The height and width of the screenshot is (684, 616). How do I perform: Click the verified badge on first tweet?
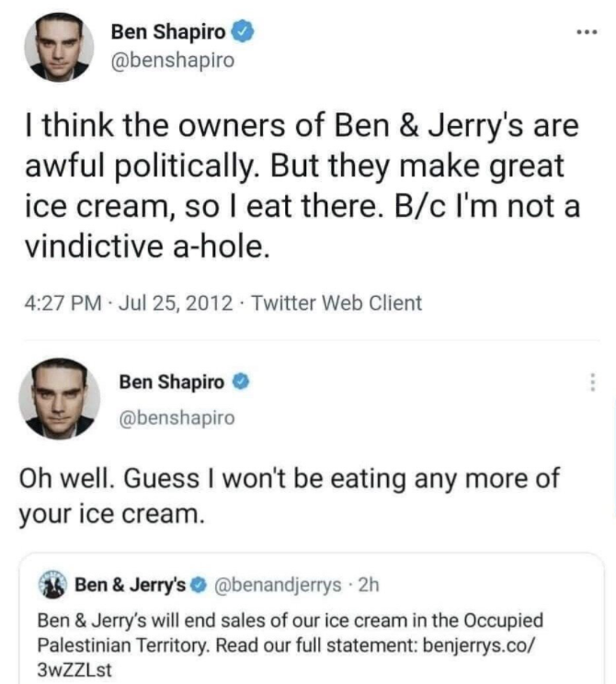pos(242,33)
